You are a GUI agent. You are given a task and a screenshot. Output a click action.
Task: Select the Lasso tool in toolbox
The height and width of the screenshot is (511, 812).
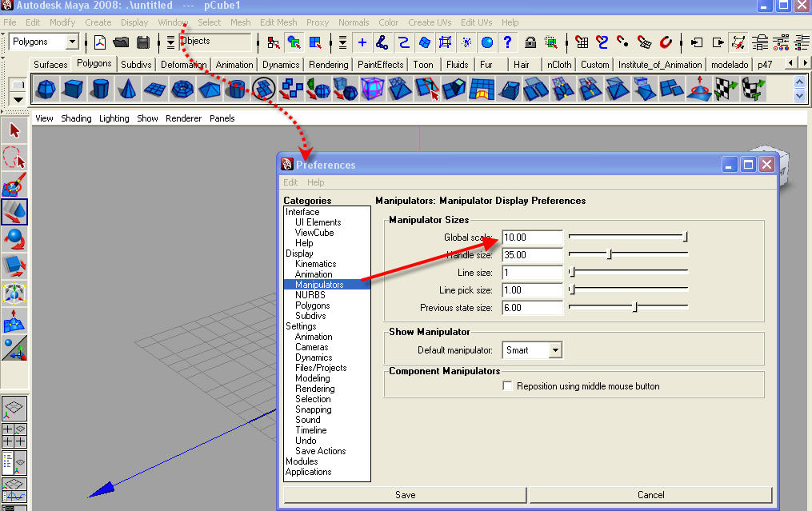tap(14, 158)
